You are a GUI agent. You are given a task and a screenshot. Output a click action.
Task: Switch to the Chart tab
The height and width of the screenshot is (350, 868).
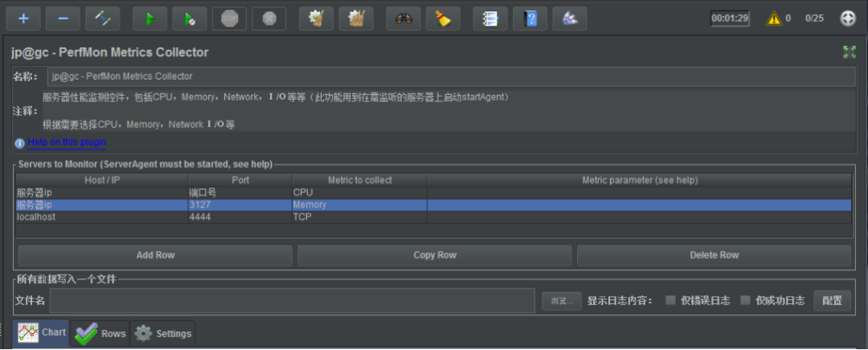click(x=41, y=333)
